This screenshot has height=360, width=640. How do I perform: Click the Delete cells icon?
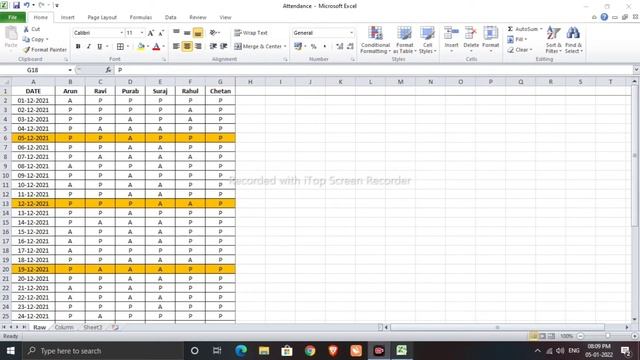coord(471,33)
